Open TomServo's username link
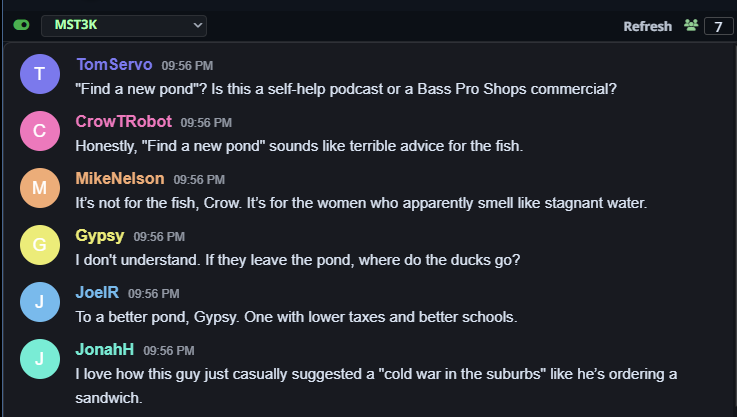Viewport: 737px width, 417px height. [114, 64]
